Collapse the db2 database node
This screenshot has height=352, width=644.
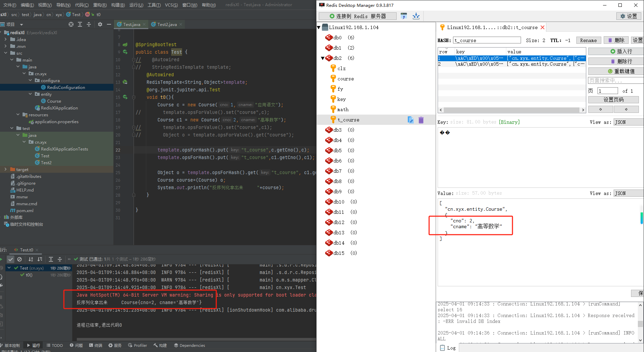click(323, 58)
